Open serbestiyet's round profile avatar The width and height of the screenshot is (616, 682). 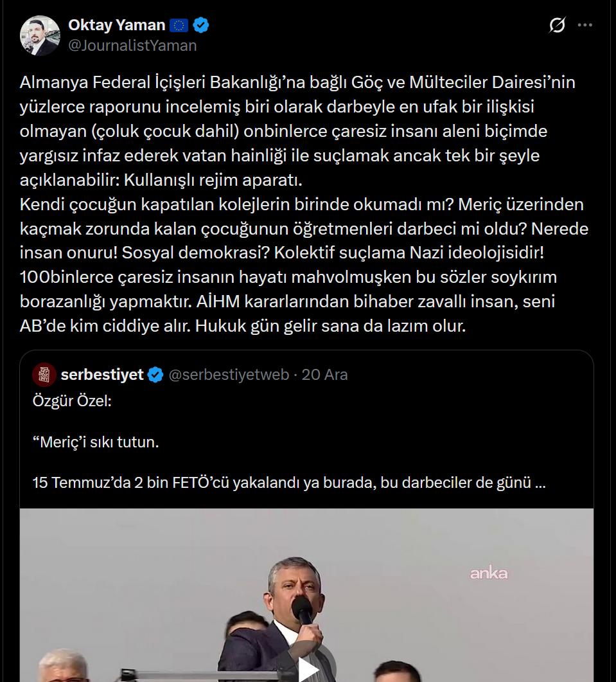pyautogui.click(x=44, y=375)
